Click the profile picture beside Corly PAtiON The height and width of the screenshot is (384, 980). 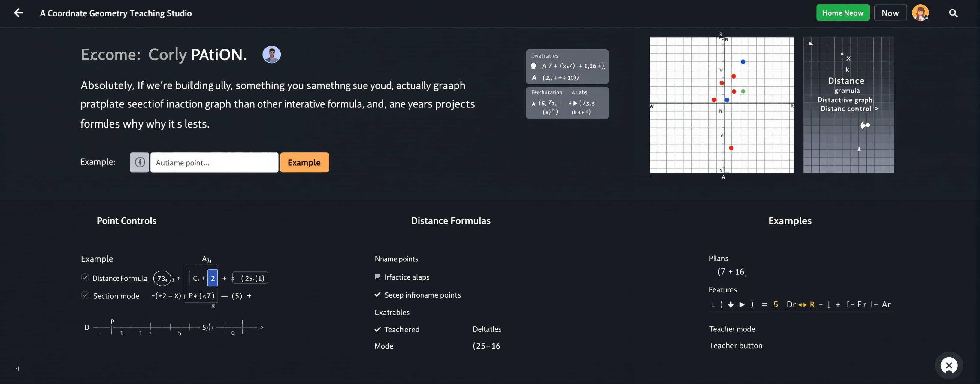(272, 55)
